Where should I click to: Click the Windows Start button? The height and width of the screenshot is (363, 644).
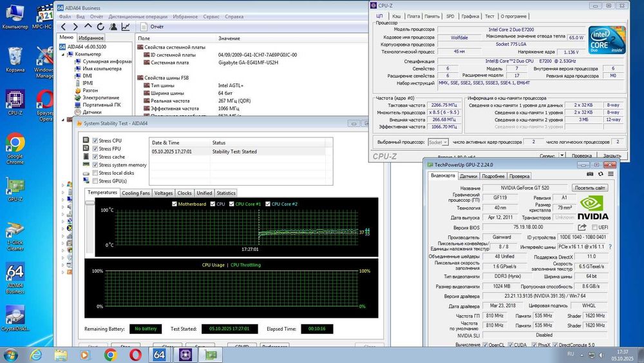click(x=10, y=355)
